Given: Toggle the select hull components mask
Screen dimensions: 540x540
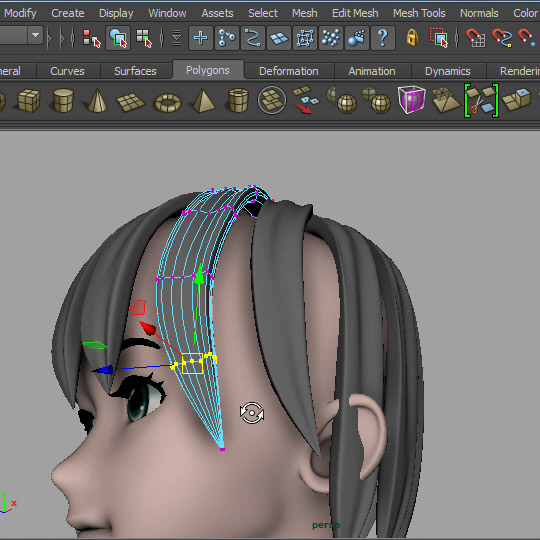Looking at the screenshot, I should click(x=305, y=38).
